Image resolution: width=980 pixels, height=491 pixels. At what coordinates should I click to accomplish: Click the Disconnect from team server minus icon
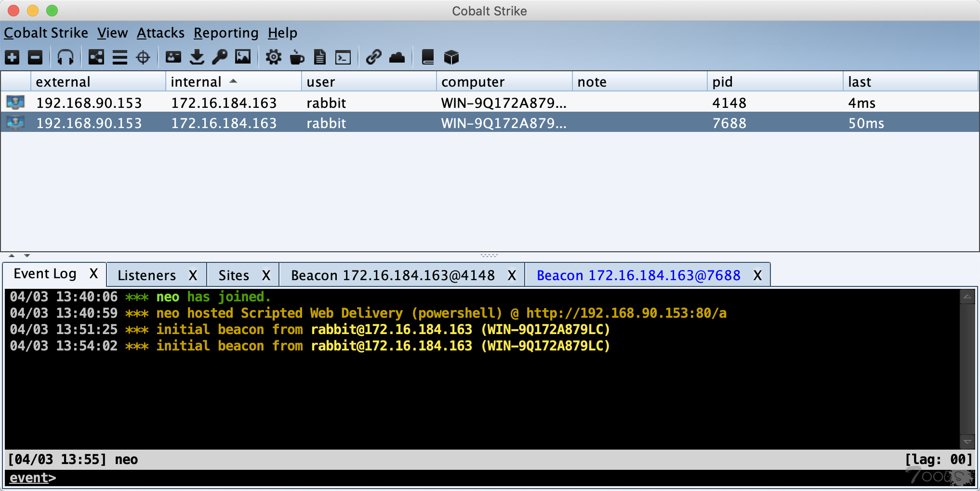pos(35,57)
